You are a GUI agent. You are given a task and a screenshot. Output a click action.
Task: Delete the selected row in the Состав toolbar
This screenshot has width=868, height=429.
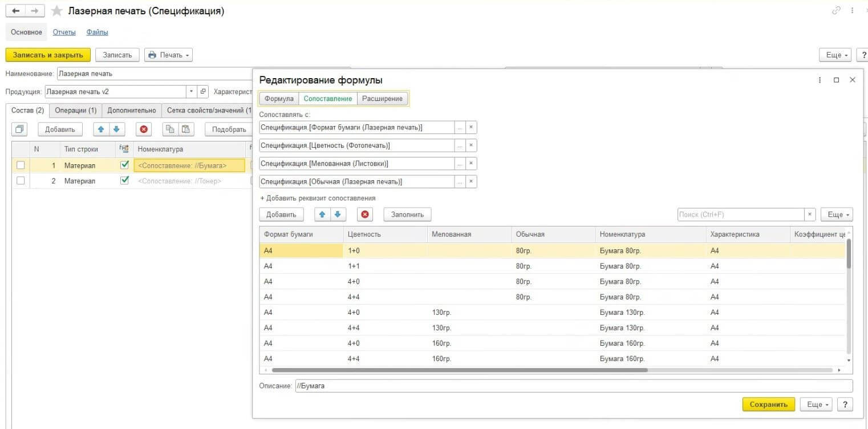coord(144,129)
